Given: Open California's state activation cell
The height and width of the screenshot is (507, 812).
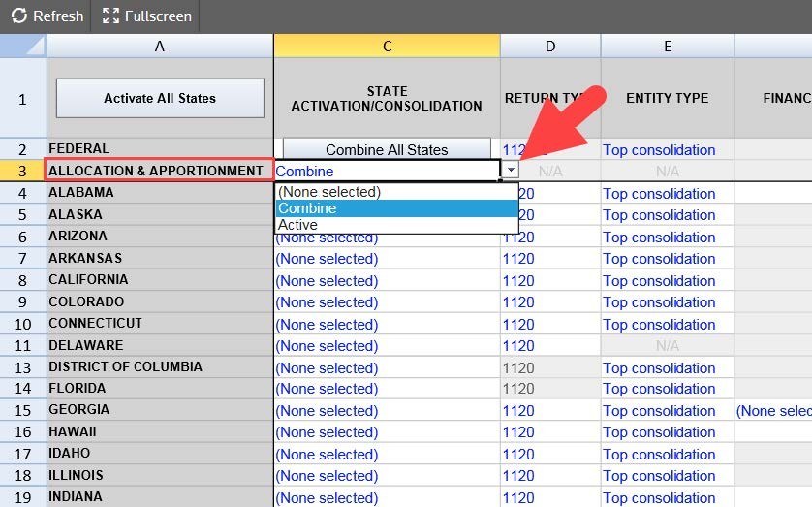Looking at the screenshot, I should [387, 281].
